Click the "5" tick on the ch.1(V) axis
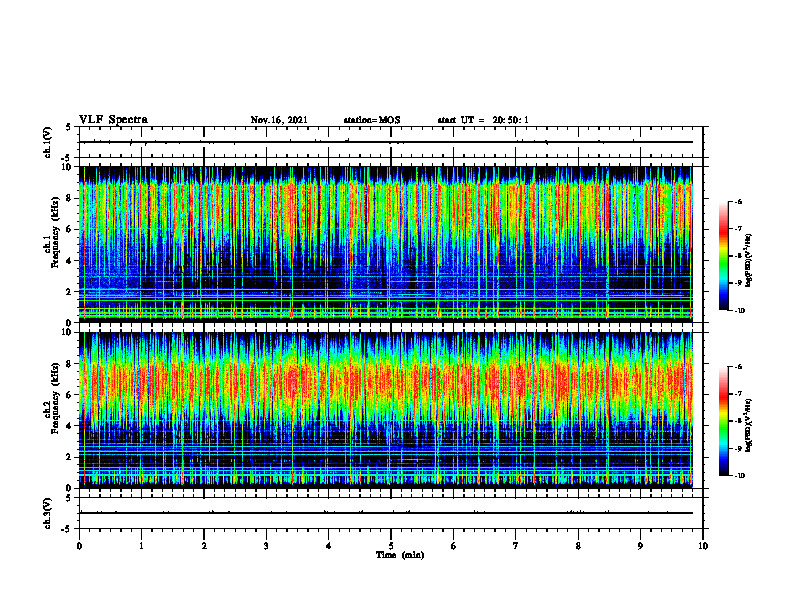Viewport: 792px width, 612px height. (x=69, y=127)
